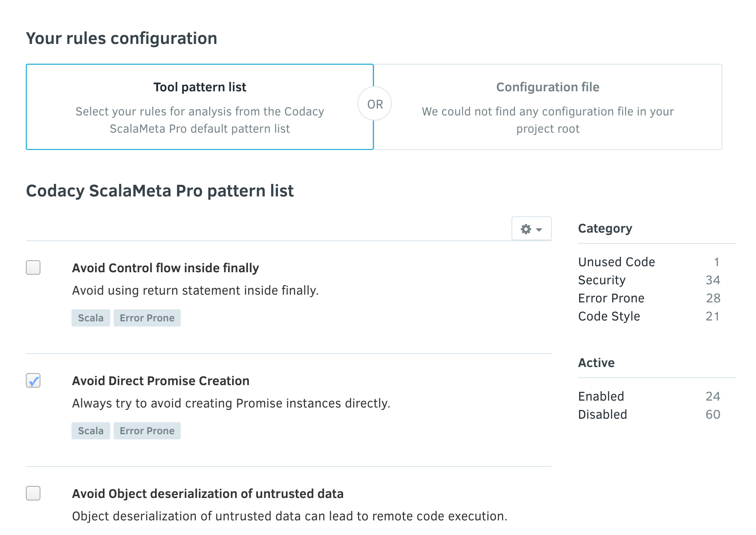The height and width of the screenshot is (535, 756).
Task: Select the Configuration file option
Action: click(548, 107)
